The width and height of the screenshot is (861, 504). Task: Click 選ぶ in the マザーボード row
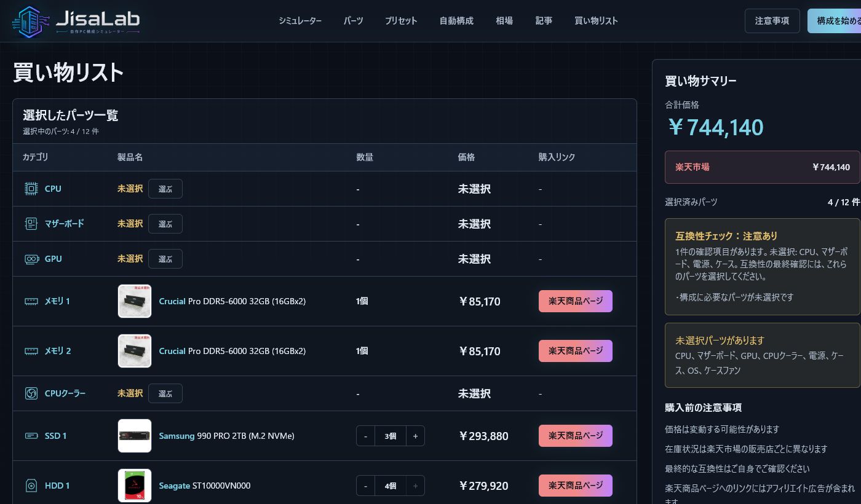click(x=165, y=224)
